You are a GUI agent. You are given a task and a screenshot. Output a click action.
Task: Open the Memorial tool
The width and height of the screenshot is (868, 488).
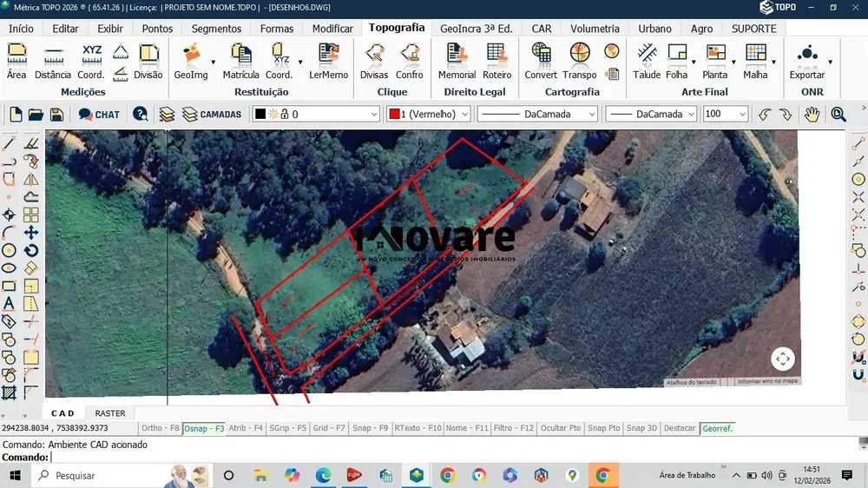click(x=457, y=62)
